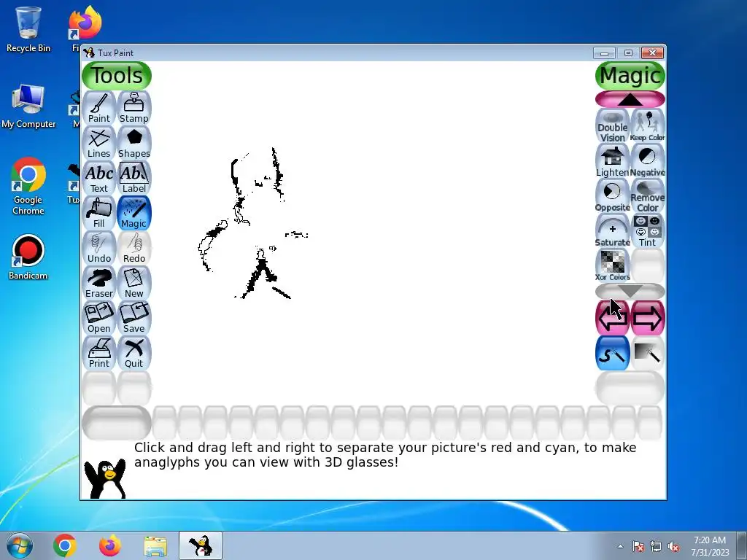Launch Firefox from the taskbar
The image size is (747, 560).
point(110,545)
